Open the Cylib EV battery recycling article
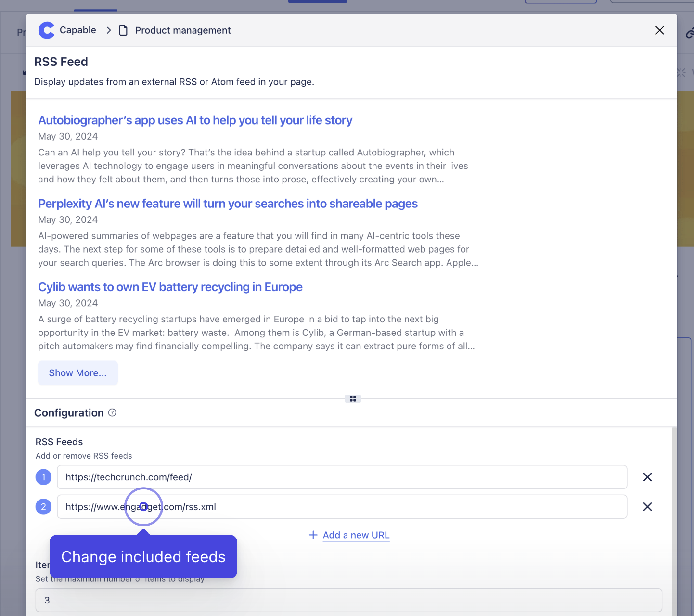The height and width of the screenshot is (616, 694). point(170,287)
